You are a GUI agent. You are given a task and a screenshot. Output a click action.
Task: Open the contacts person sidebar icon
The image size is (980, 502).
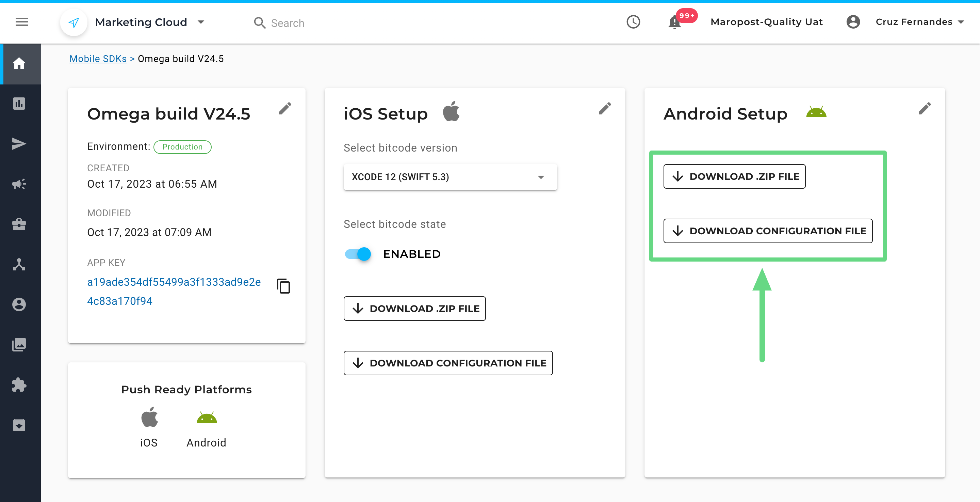[19, 304]
